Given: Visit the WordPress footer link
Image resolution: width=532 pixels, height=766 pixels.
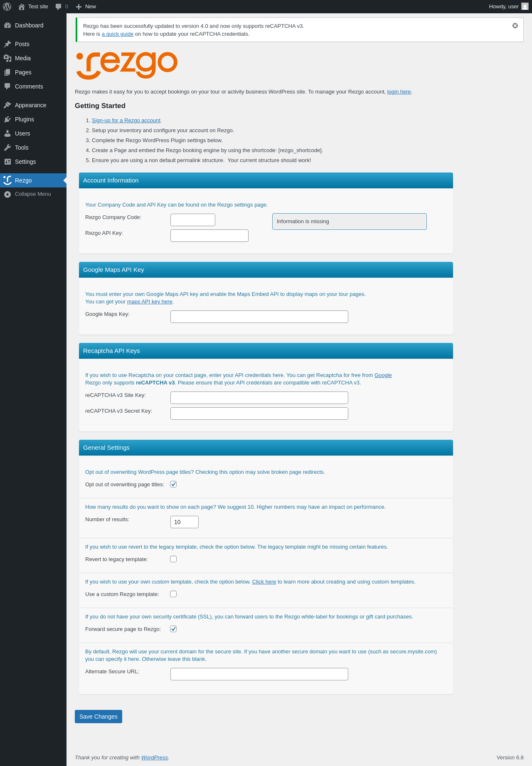Looking at the screenshot, I should coord(155,758).
